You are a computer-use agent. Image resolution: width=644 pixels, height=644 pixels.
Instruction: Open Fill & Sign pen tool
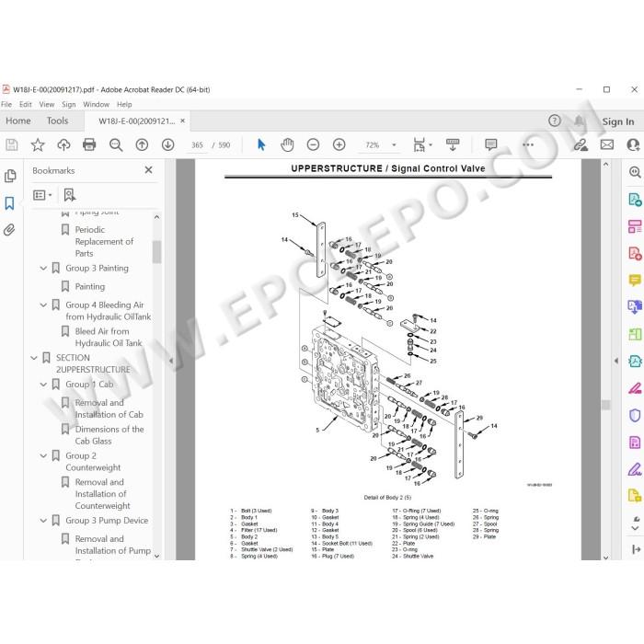[x=635, y=469]
